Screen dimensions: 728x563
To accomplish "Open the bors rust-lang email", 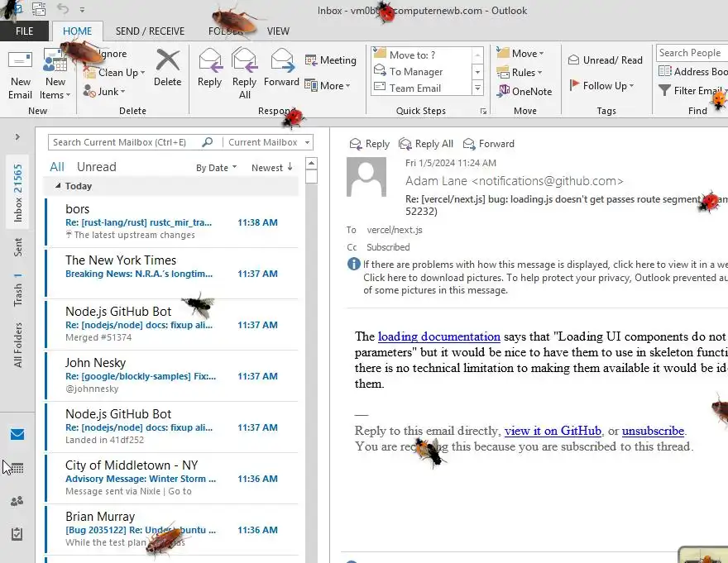I will [x=171, y=222].
